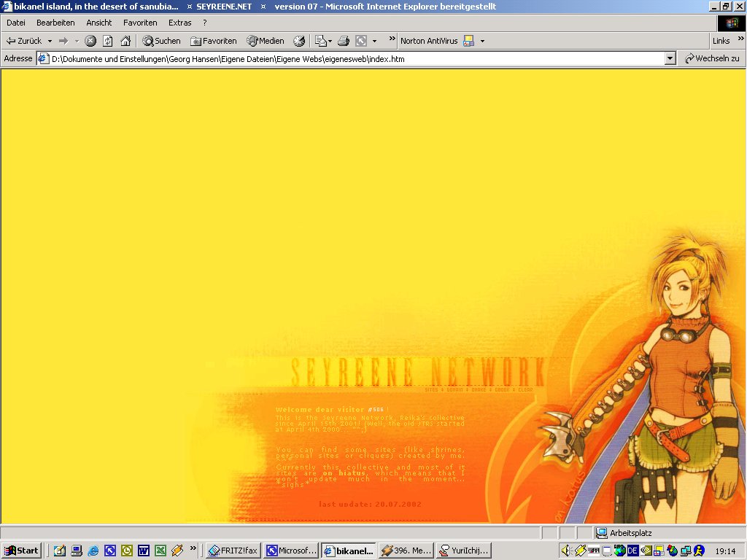Click the 19:14 system clock

click(725, 551)
